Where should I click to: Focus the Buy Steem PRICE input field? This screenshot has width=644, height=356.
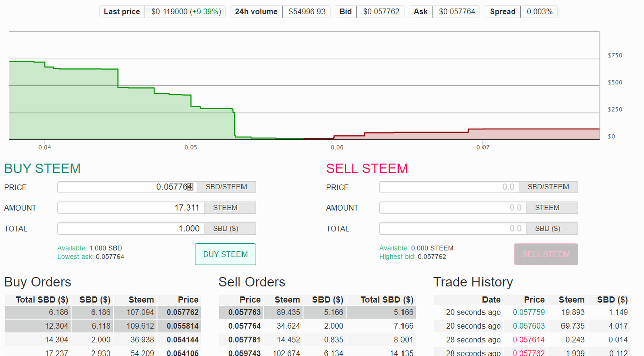click(x=127, y=187)
